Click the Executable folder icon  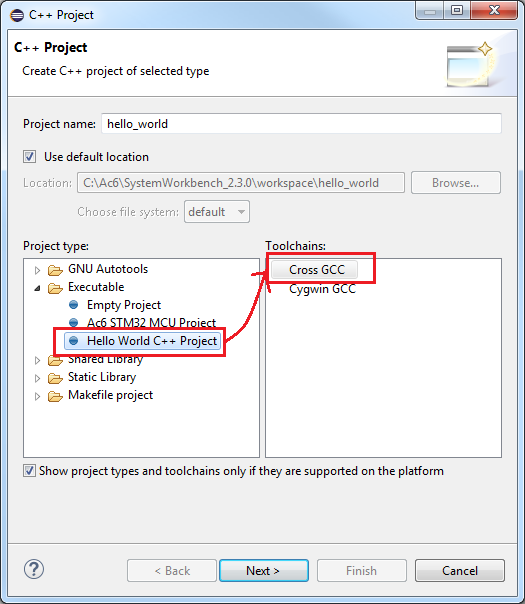coord(55,288)
